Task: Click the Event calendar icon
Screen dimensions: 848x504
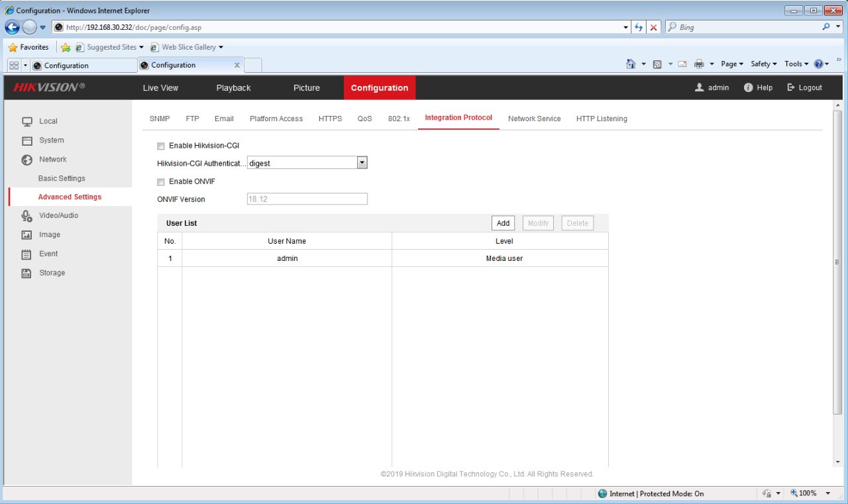Action: pyautogui.click(x=27, y=254)
